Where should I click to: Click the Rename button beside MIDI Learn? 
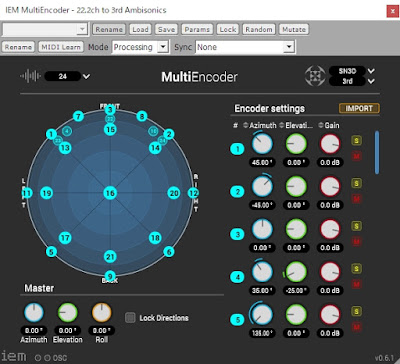click(18, 47)
